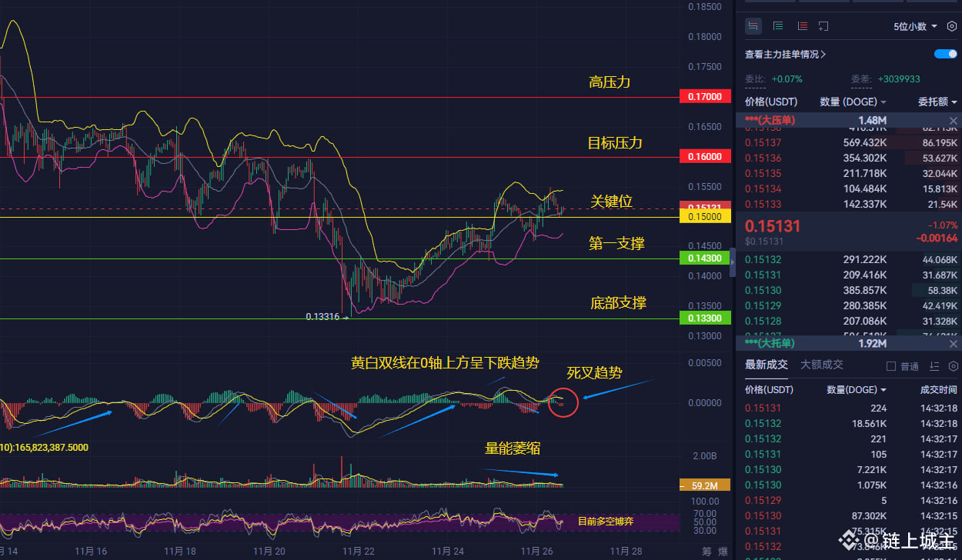Viewport: 962px width, 560px height.
Task: Open trade list settings hexagon icon
Action: pyautogui.click(x=952, y=366)
